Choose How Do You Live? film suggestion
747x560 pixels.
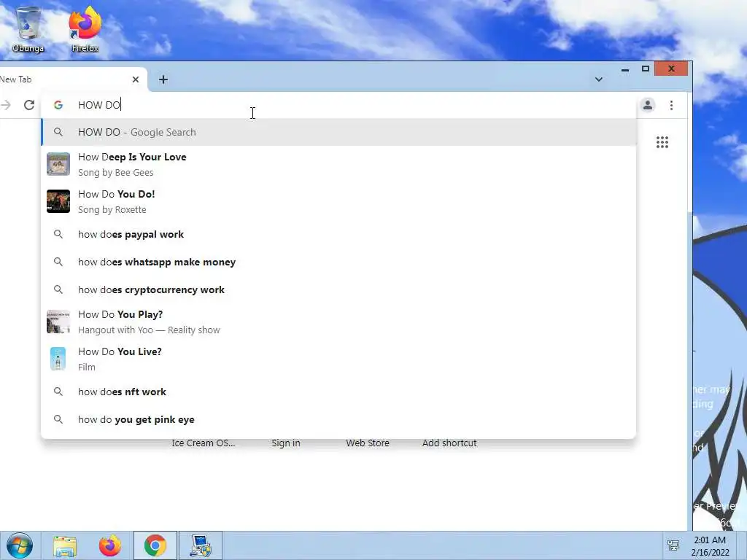(x=338, y=359)
